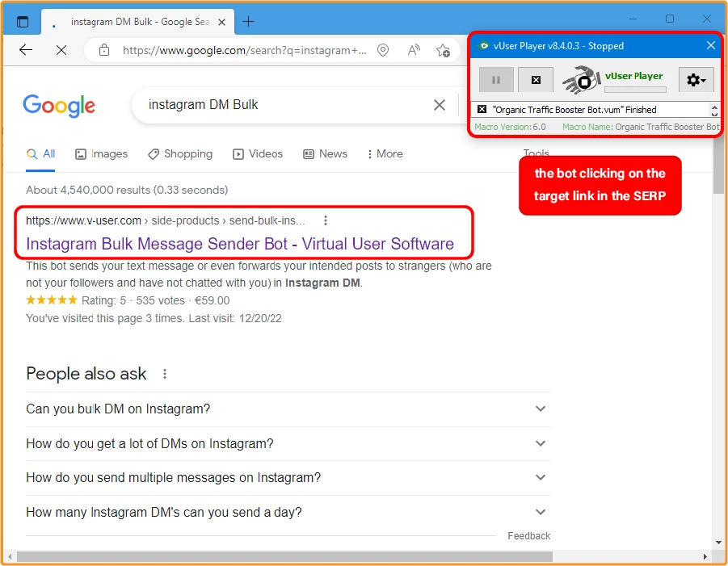
Task: Open the browser tab actions menu icon
Action: point(23,22)
